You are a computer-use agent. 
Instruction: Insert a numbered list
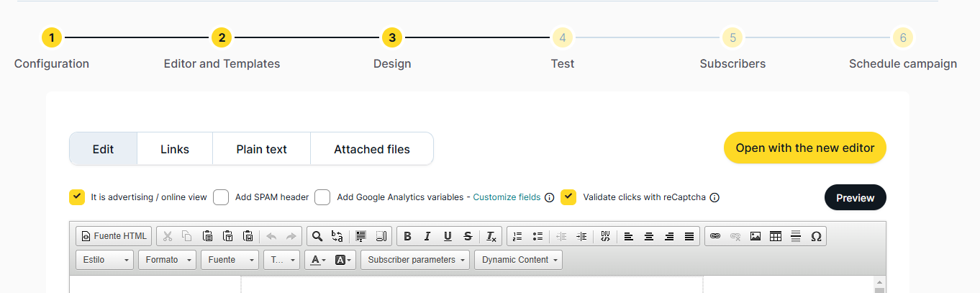coord(517,236)
